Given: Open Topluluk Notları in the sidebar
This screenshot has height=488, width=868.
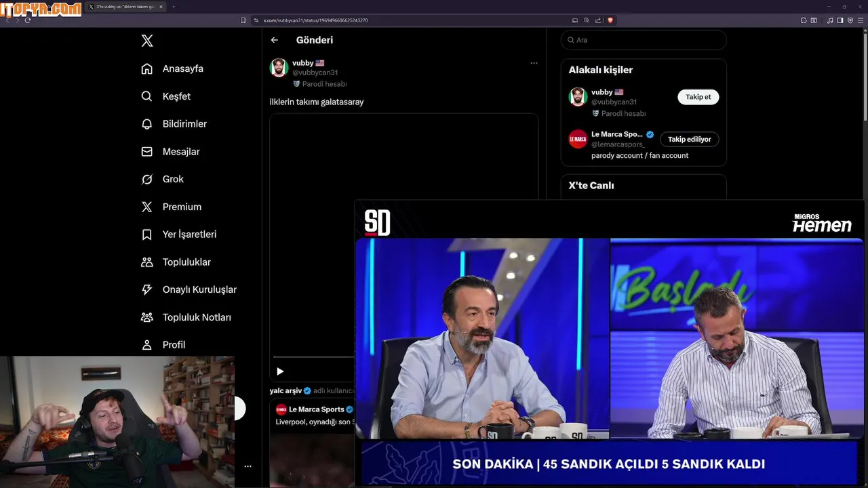Looking at the screenshot, I should click(x=186, y=317).
